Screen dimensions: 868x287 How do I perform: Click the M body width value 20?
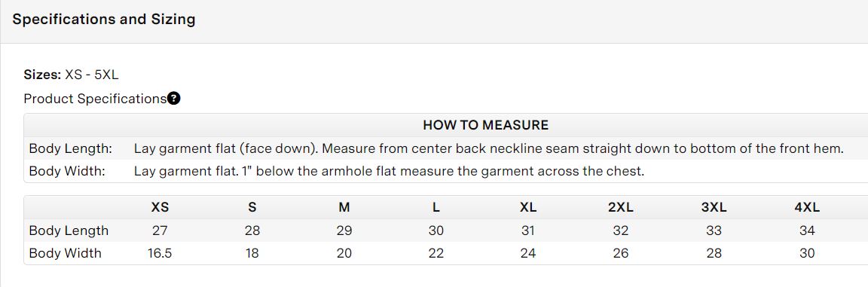pos(344,253)
